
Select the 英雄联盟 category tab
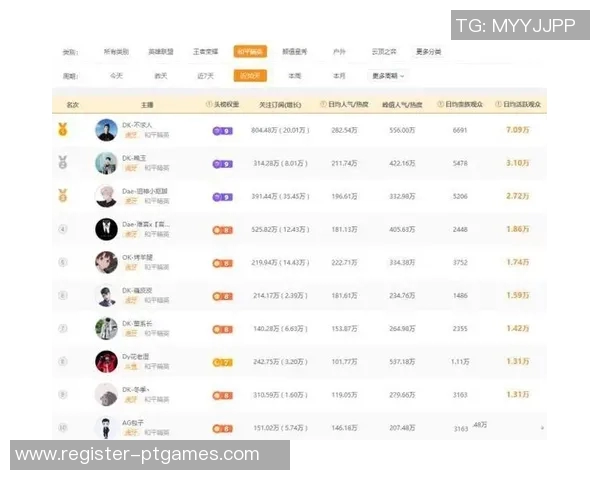click(161, 52)
